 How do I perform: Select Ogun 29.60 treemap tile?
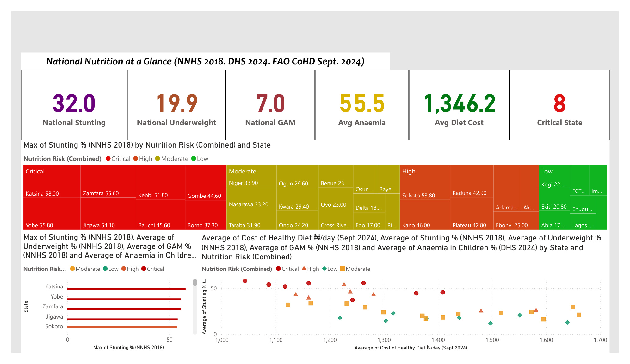click(x=297, y=176)
